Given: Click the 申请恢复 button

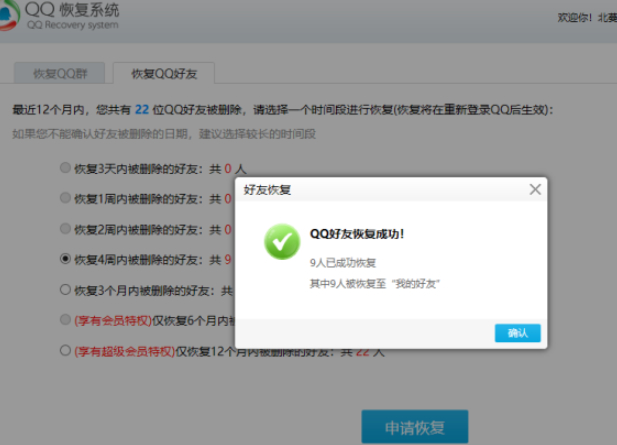Looking at the screenshot, I should click(415, 427).
